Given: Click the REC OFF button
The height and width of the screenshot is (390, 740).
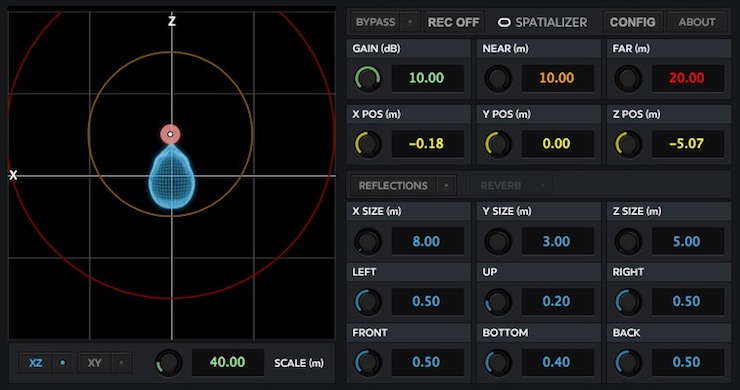Looking at the screenshot, I should [x=453, y=22].
